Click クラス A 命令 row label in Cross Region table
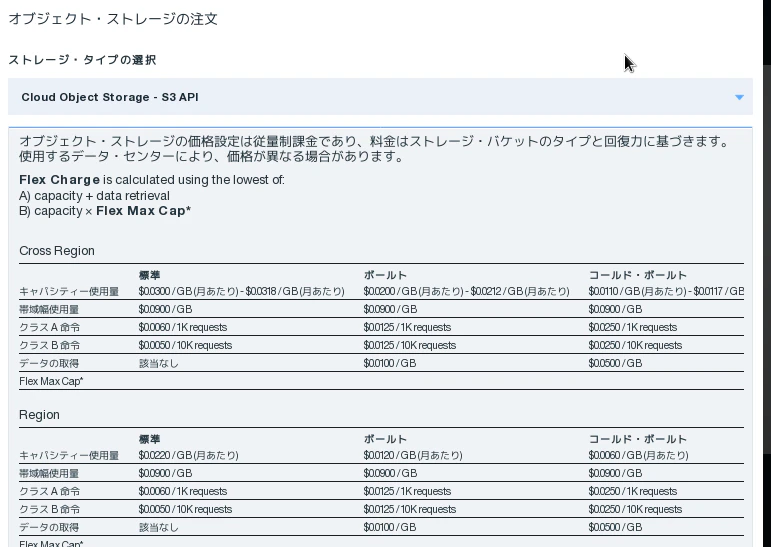This screenshot has width=771, height=547. tap(49, 327)
